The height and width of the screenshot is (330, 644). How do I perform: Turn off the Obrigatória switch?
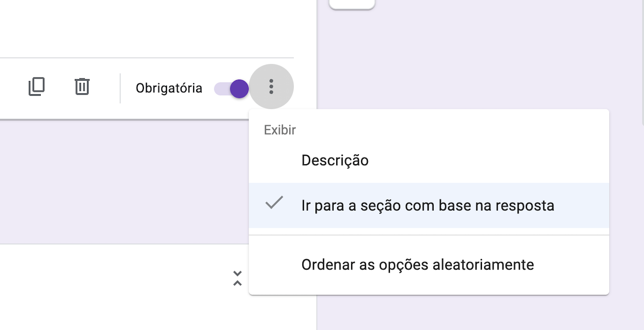pyautogui.click(x=231, y=89)
